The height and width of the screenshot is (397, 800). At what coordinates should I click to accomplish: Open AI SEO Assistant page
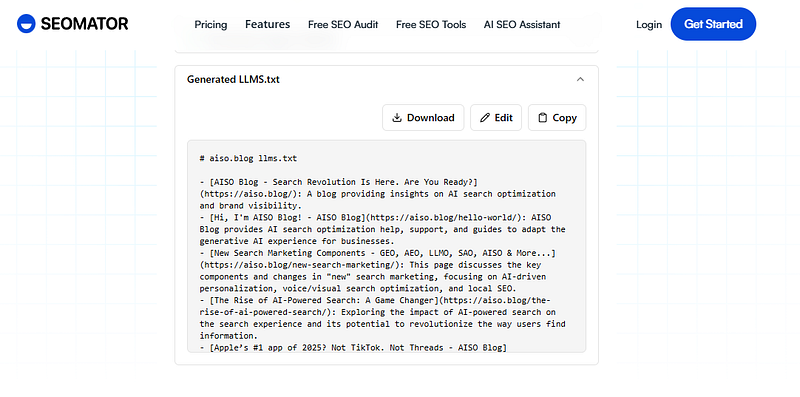522,24
